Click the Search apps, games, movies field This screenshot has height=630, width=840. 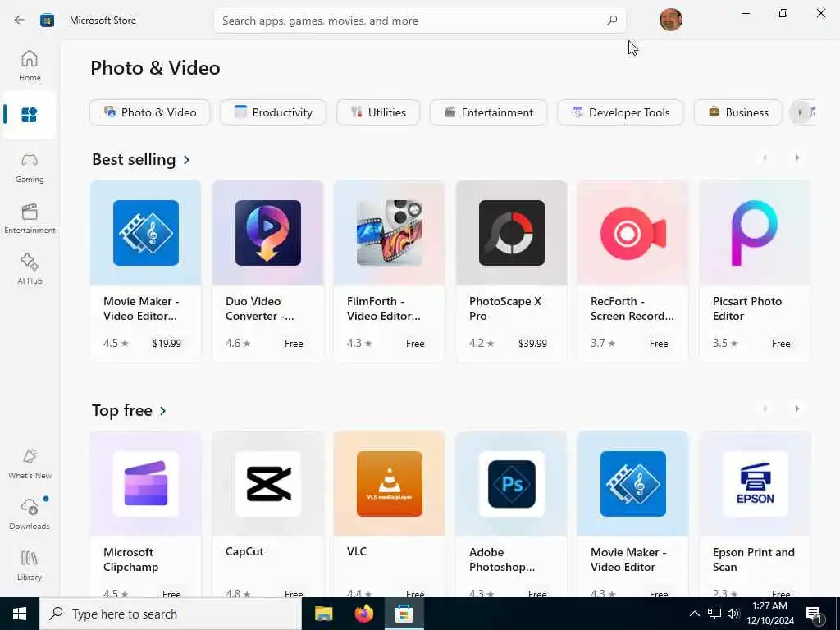pos(419,21)
